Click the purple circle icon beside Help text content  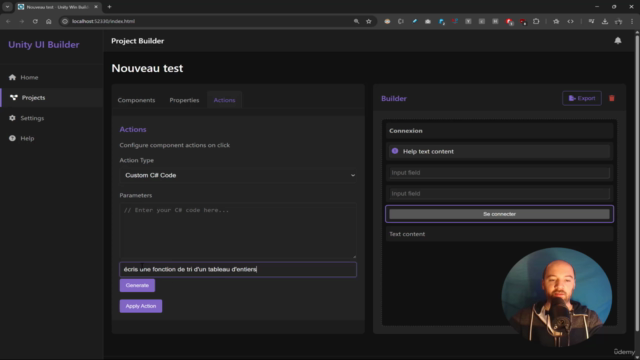click(x=395, y=151)
